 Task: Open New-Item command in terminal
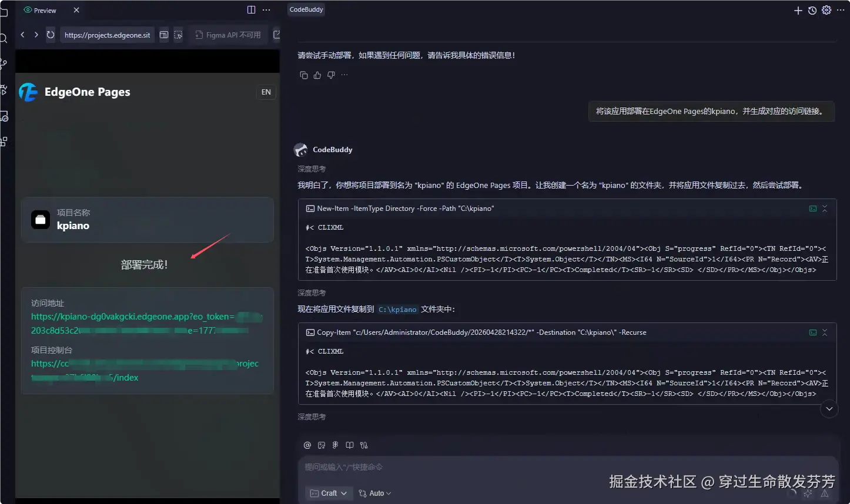point(813,209)
